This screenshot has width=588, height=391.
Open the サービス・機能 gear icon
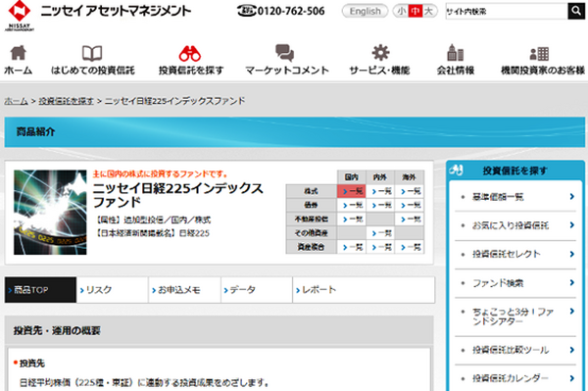(380, 53)
